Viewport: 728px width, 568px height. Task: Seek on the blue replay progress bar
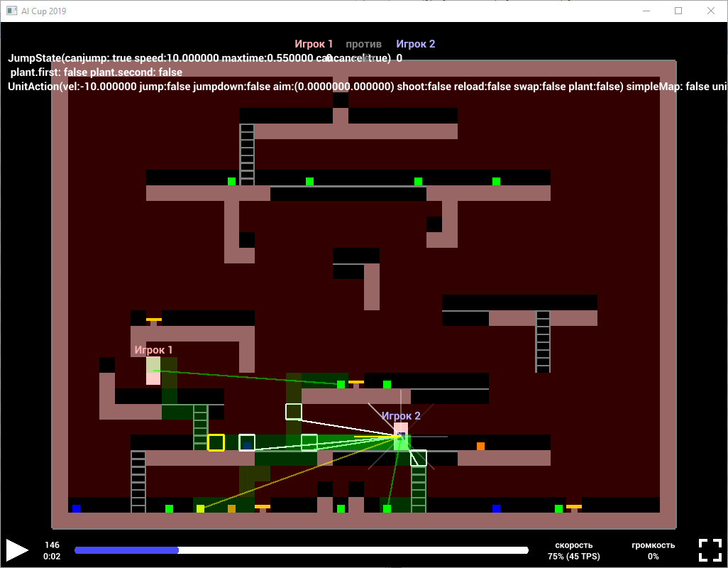click(x=302, y=550)
